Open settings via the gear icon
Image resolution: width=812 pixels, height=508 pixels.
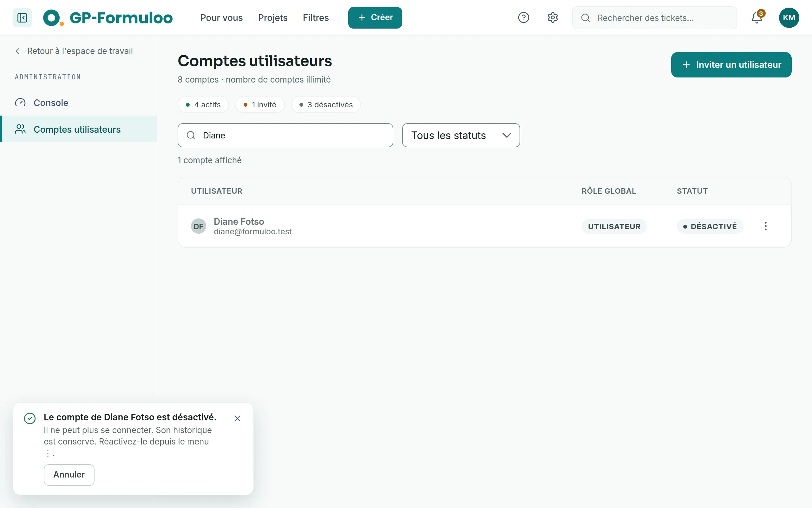click(x=553, y=17)
